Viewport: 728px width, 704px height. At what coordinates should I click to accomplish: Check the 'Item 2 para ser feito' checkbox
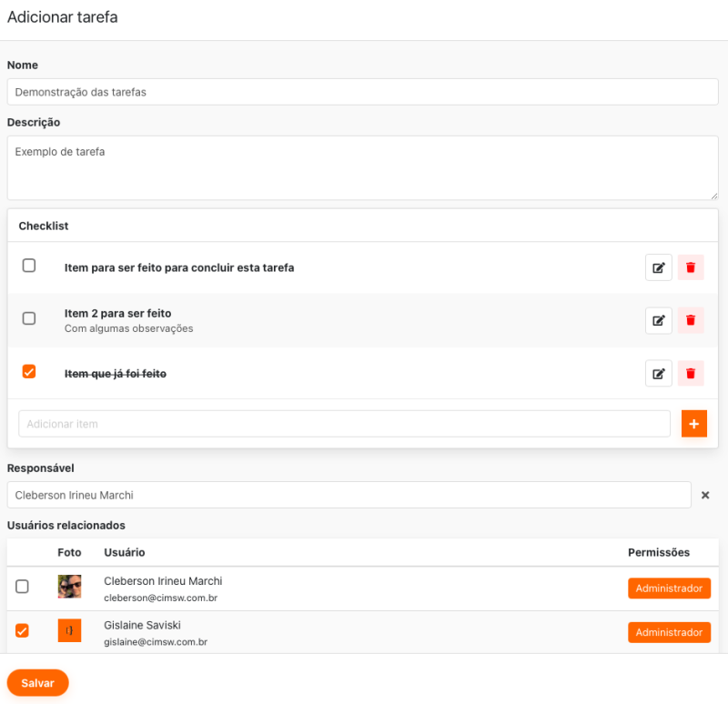click(x=29, y=318)
